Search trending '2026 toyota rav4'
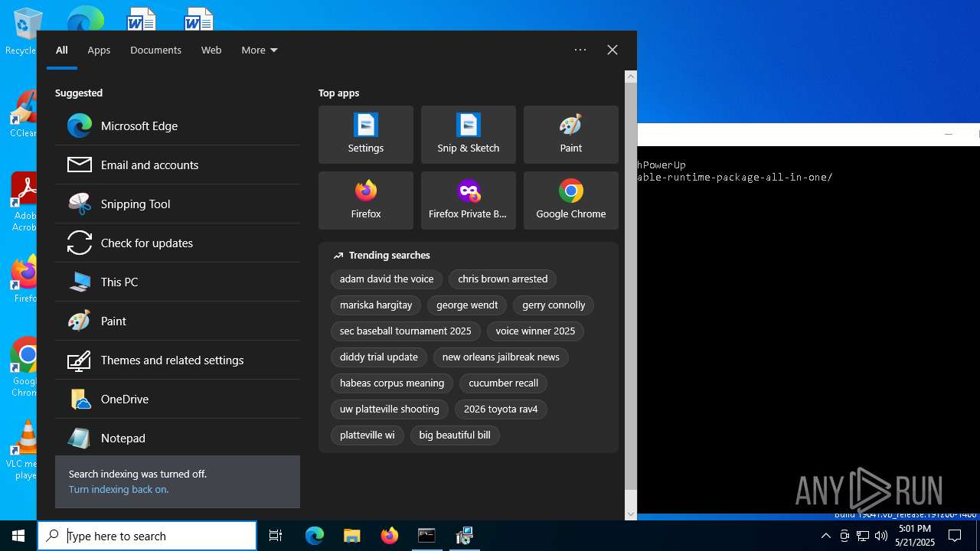 pos(501,409)
